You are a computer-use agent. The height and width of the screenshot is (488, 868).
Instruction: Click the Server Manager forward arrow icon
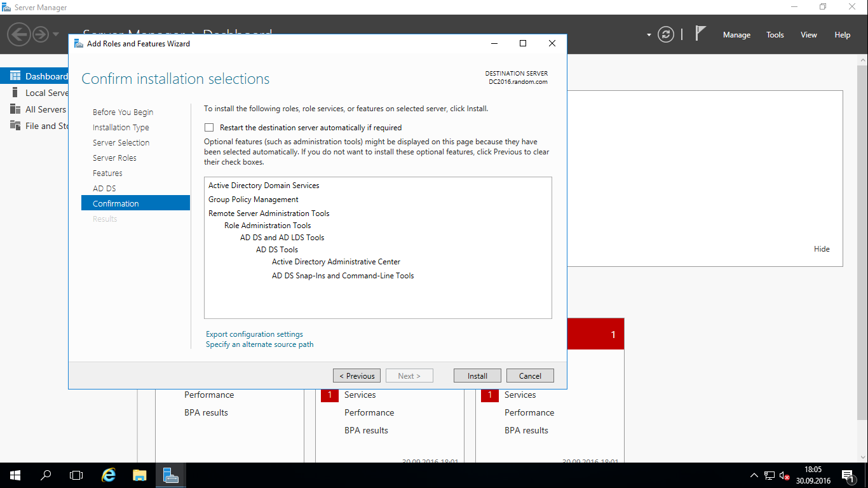point(41,34)
